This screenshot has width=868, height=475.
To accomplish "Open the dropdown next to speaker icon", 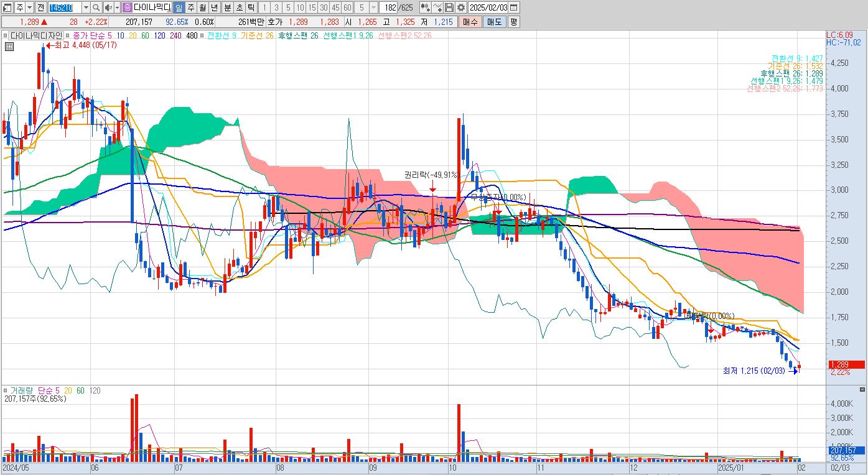I will point(117,7).
